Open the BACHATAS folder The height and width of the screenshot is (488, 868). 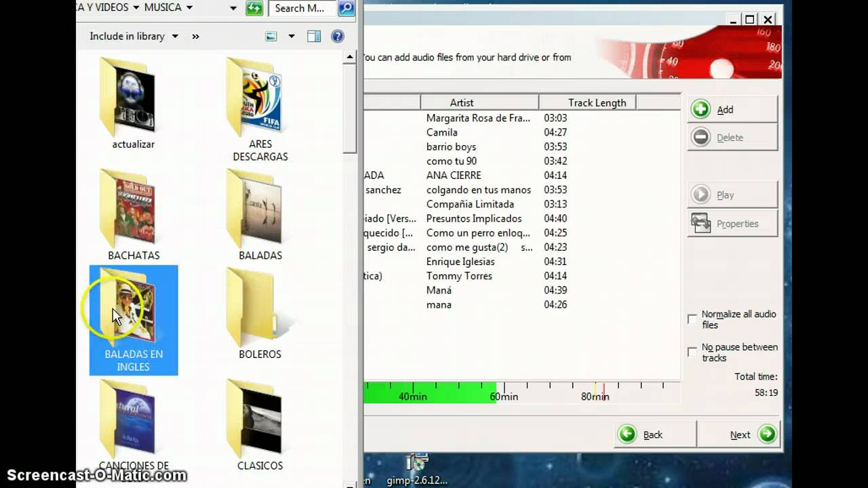(134, 215)
